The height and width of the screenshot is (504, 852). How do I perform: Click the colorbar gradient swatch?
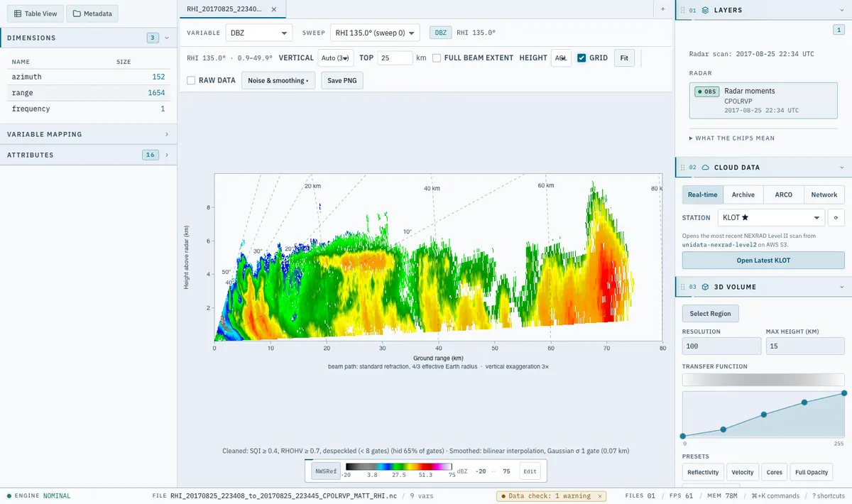398,468
